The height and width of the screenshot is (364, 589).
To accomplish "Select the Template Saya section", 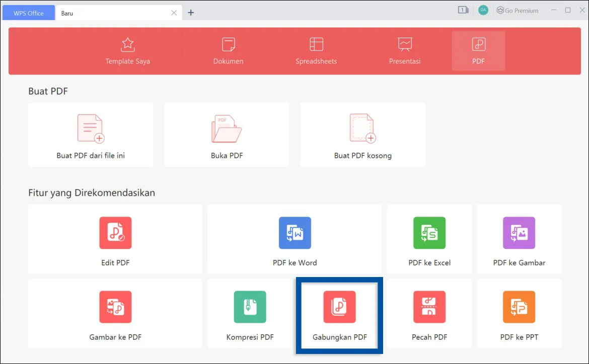I will [x=127, y=50].
